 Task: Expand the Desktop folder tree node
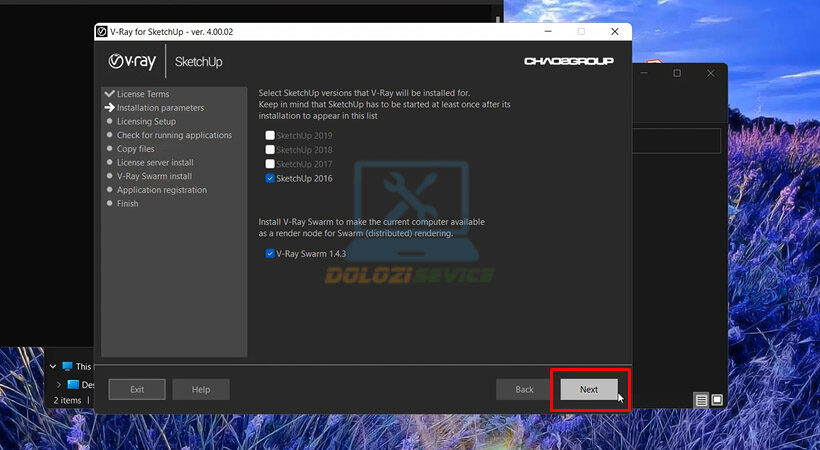pyautogui.click(x=59, y=384)
